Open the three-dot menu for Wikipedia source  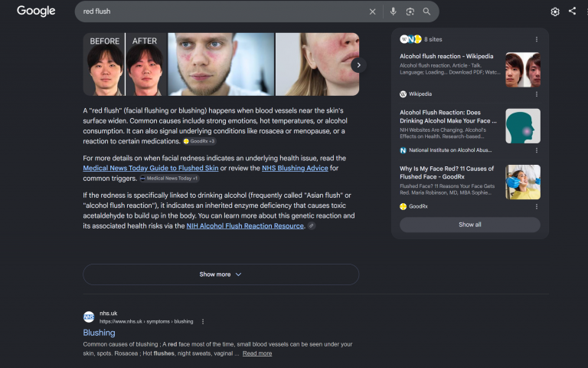[x=537, y=94]
